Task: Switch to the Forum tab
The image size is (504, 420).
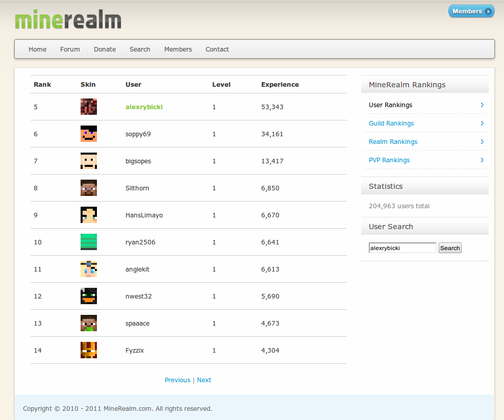Action: [70, 49]
